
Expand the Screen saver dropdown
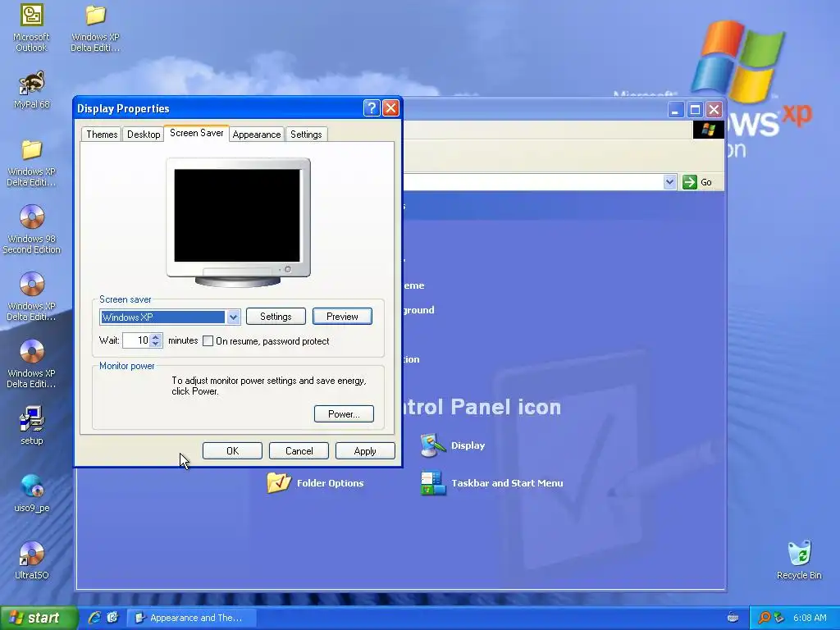click(x=233, y=317)
